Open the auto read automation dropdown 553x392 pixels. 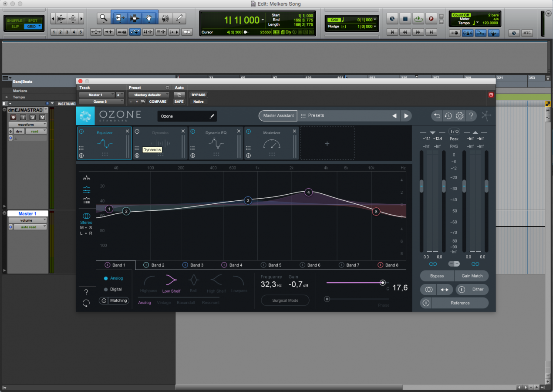pyautogui.click(x=30, y=227)
